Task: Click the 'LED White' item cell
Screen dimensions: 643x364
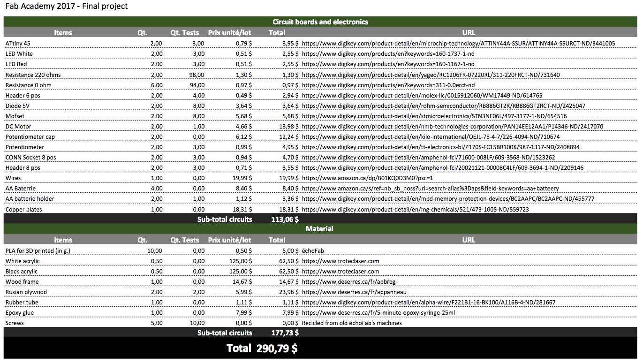Action: click(x=19, y=53)
